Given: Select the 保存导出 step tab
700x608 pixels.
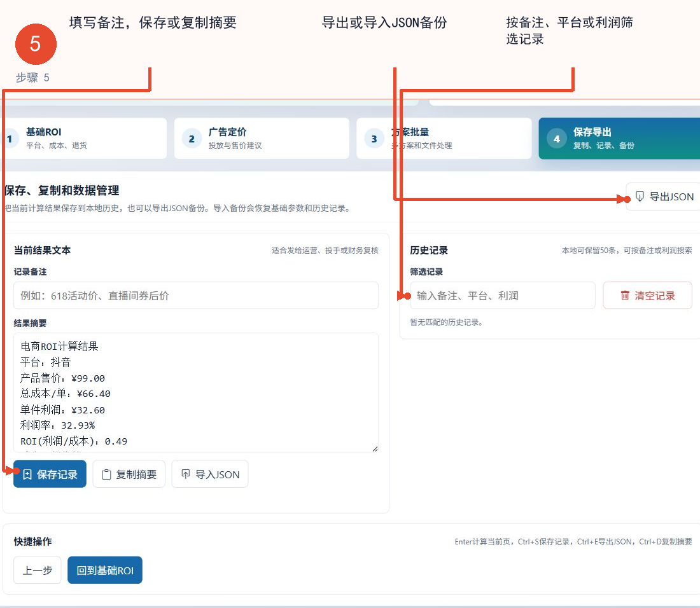Looking at the screenshot, I should [619, 138].
